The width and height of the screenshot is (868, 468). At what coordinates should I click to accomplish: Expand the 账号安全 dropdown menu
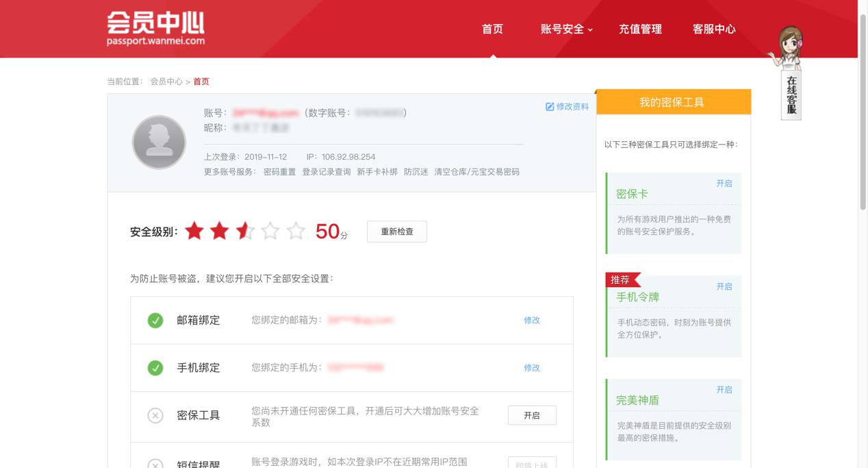click(x=566, y=29)
